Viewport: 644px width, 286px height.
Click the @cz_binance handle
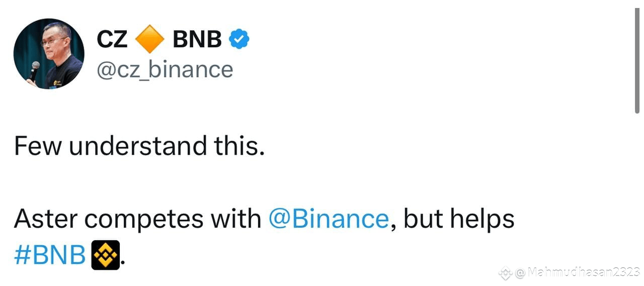click(x=165, y=69)
